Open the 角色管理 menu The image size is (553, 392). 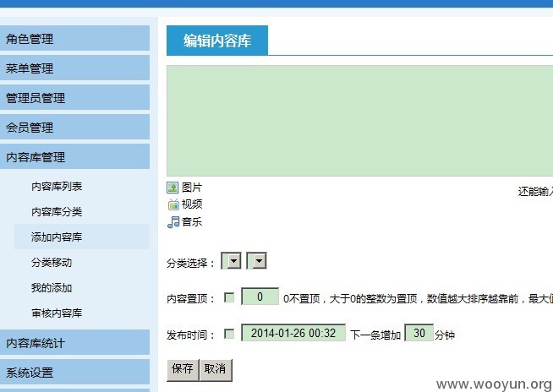(74, 38)
